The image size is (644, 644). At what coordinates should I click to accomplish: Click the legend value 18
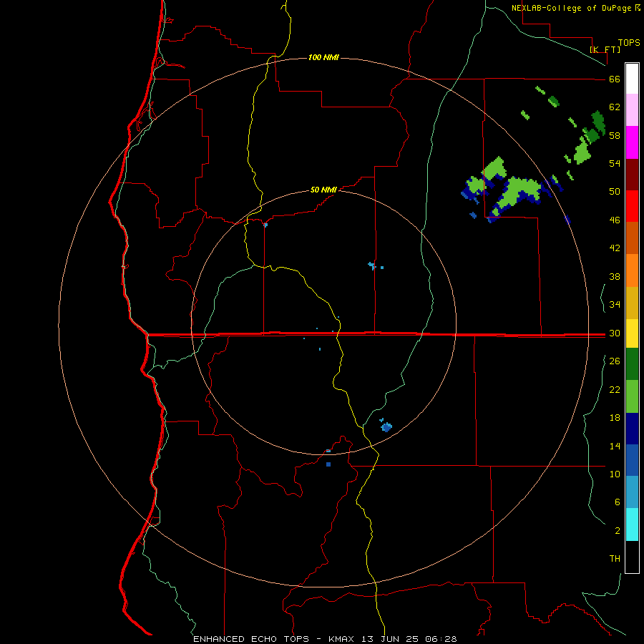615,418
